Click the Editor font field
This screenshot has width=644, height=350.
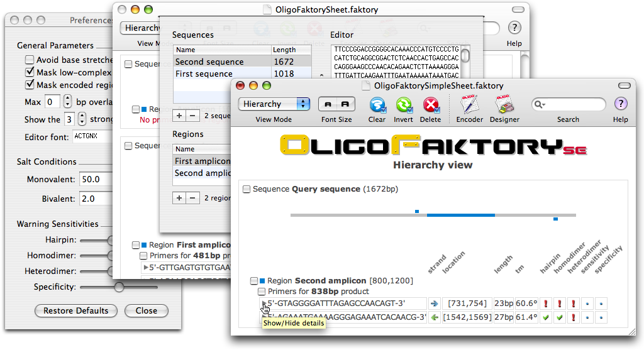[93, 136]
